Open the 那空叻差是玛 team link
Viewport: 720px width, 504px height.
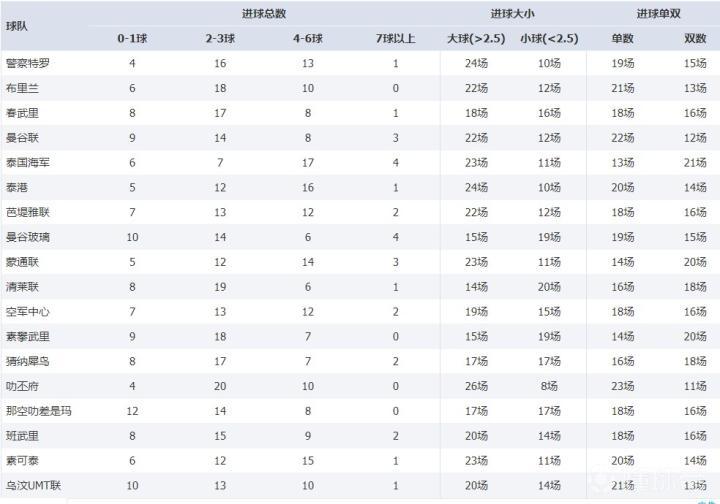point(36,410)
